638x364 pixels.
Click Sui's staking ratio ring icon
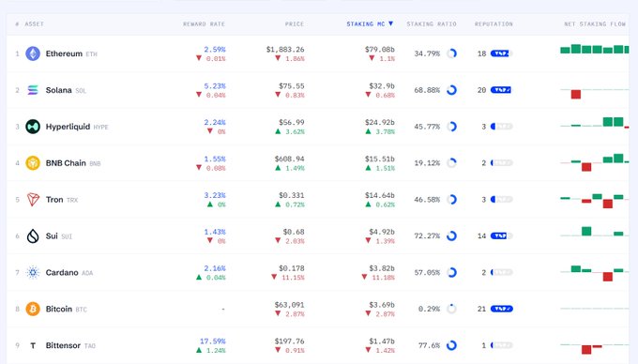(451, 235)
